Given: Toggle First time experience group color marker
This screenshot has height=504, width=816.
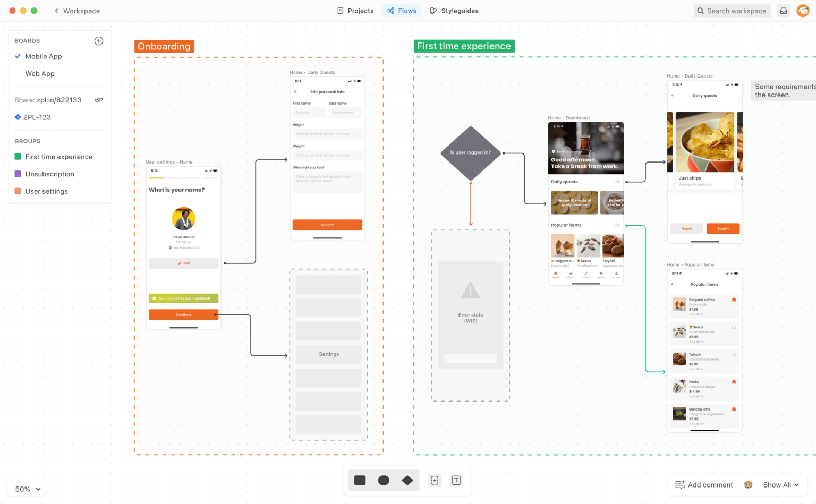Looking at the screenshot, I should (18, 157).
